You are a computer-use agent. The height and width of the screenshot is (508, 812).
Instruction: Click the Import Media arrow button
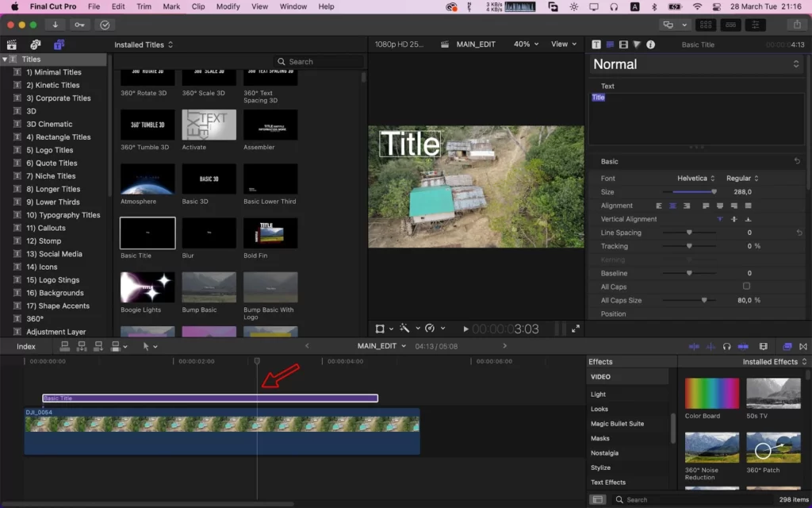point(55,25)
